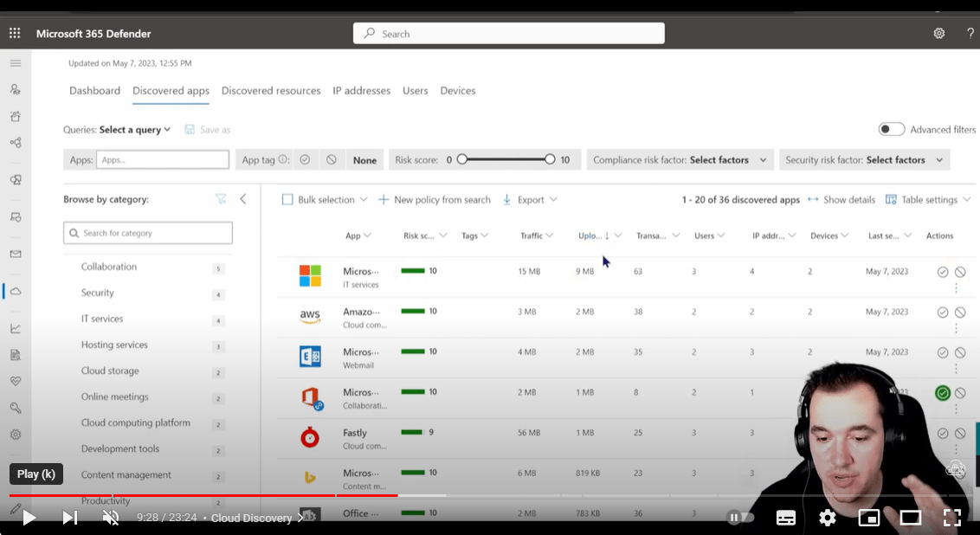Unmute the video player
The image size is (980, 535).
point(111,518)
